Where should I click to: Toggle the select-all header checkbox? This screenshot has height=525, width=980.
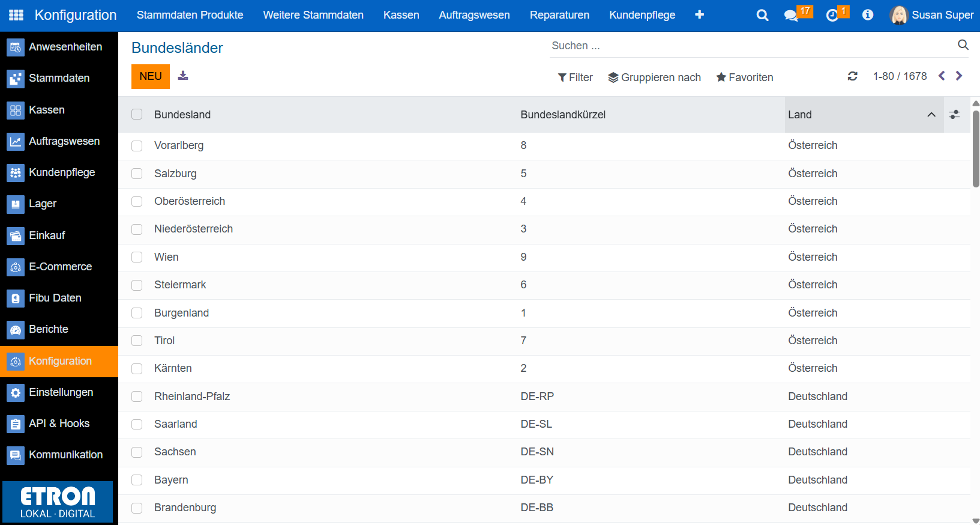(137, 114)
